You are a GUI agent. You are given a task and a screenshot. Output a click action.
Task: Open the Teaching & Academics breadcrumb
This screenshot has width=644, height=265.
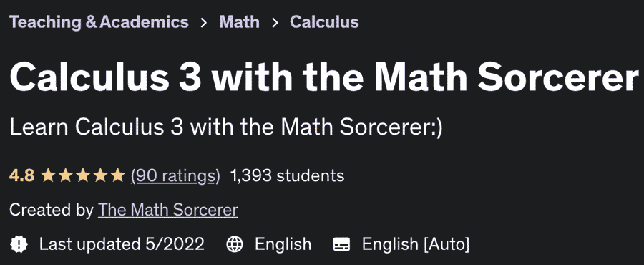[99, 22]
